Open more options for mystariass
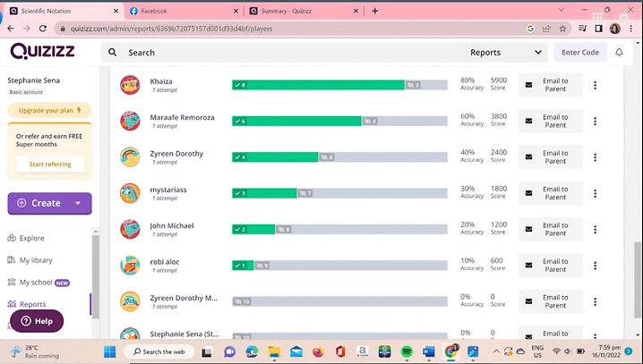This screenshot has width=643, height=364. (595, 193)
